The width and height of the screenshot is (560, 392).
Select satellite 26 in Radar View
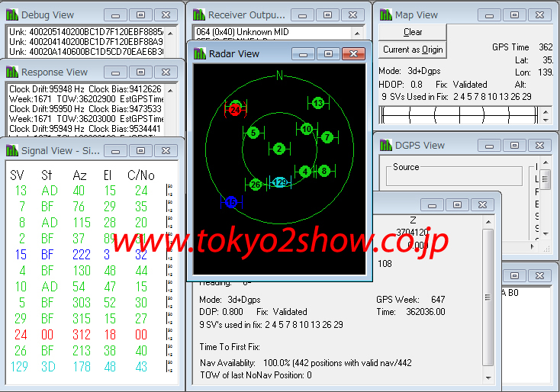256,185
